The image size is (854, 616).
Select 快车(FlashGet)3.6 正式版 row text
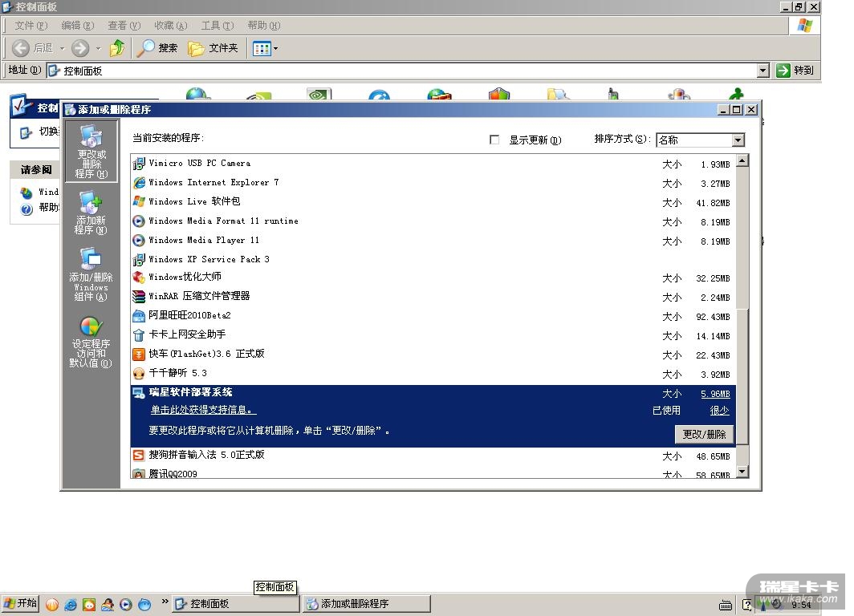206,354
